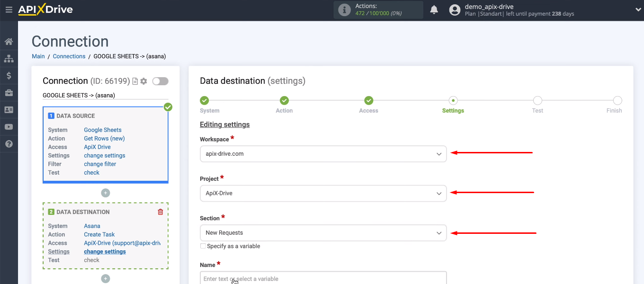Viewport: 644px width, 284px height.
Task: Open the briefcase sidebar icon
Action: point(9,93)
